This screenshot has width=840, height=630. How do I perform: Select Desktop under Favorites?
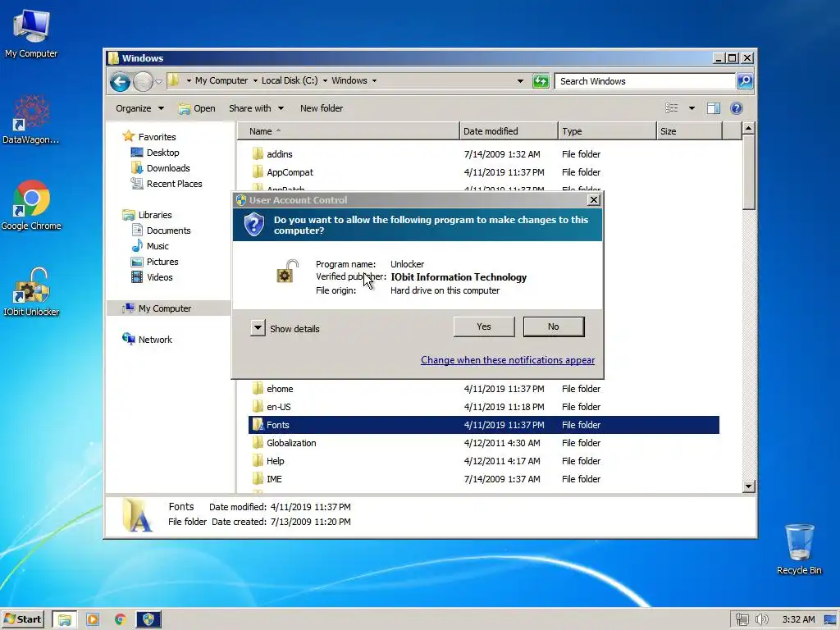155,153
